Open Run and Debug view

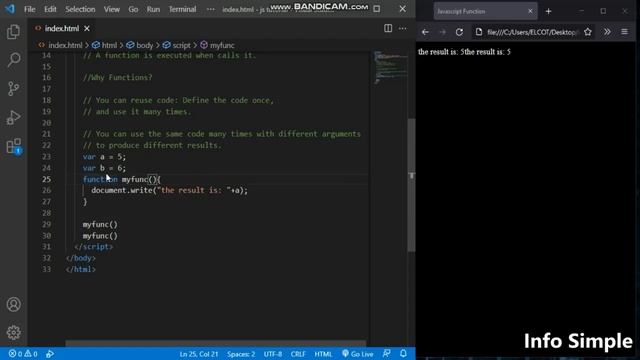click(x=13, y=118)
